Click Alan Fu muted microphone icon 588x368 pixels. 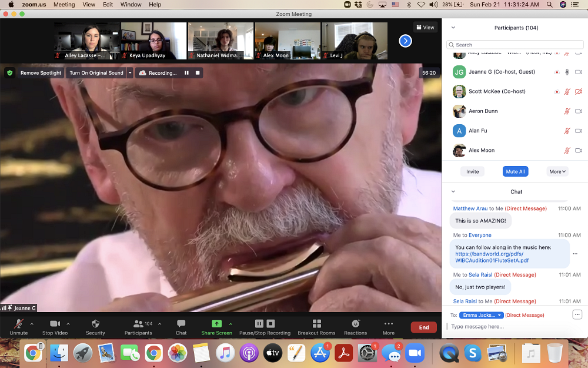click(x=567, y=131)
